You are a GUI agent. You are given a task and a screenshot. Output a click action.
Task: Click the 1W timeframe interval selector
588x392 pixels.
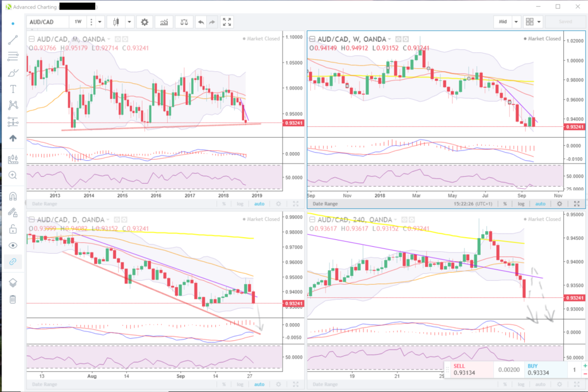coord(78,22)
